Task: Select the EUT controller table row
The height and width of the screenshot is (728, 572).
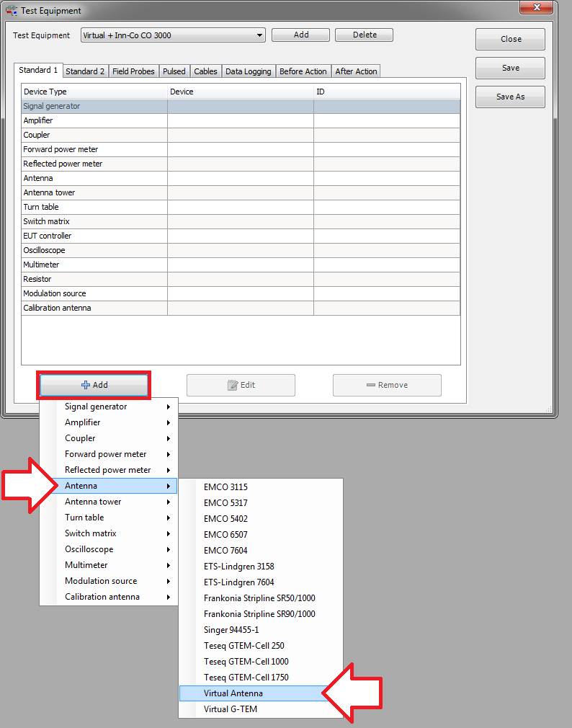Action: click(241, 236)
